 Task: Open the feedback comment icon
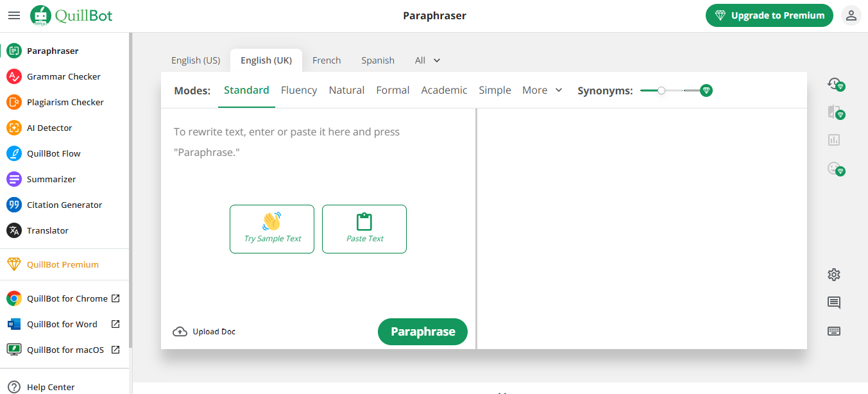(834, 303)
